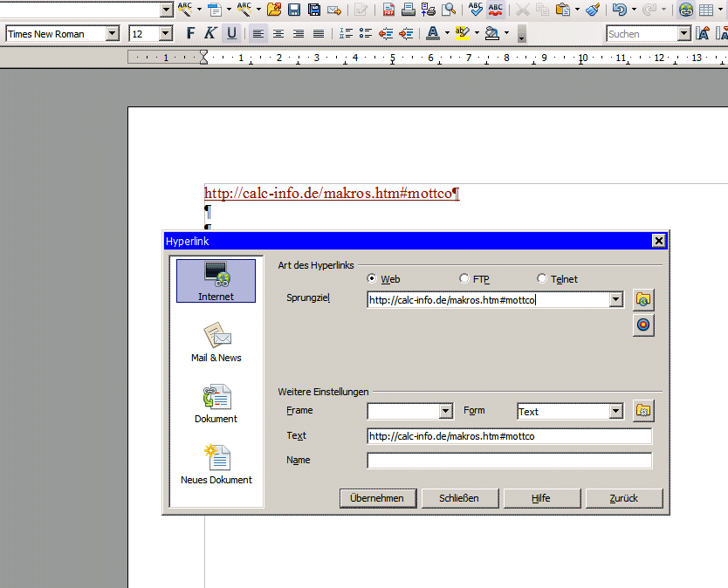This screenshot has height=588, width=728.
Task: Open the Frame dropdown list
Action: point(446,411)
